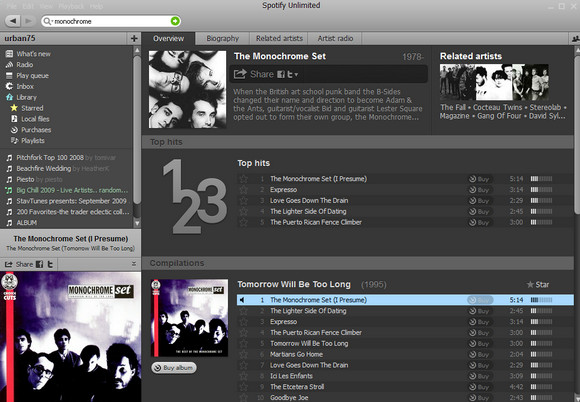The image size is (580, 402).
Task: Click sidebar scrollbar up arrow
Action: (137, 50)
